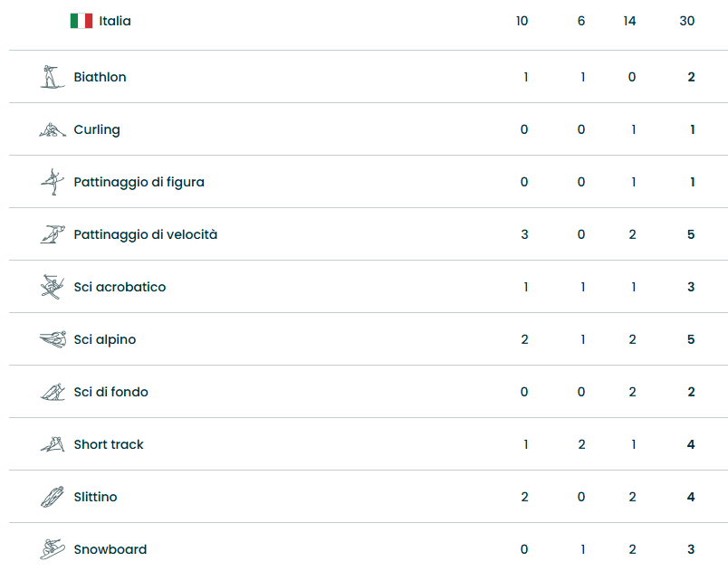The image size is (728, 571).
Task: Click the speed skating pictogram
Action: (53, 234)
